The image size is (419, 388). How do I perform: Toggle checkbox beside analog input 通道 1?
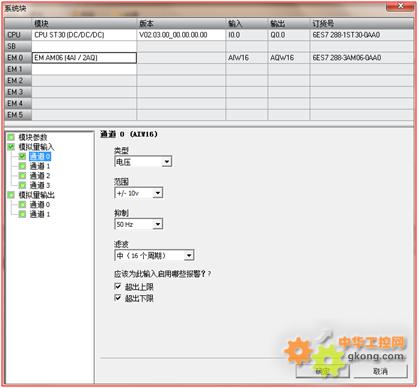point(22,166)
